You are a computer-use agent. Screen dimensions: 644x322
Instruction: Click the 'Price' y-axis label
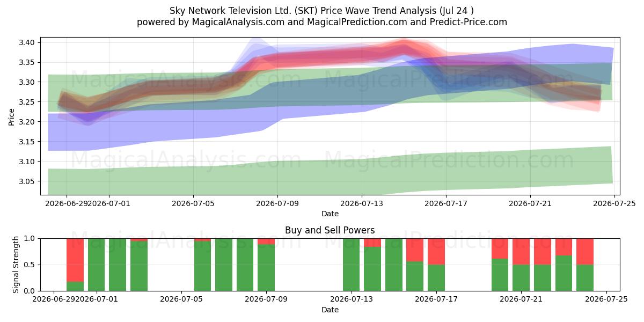[x=12, y=116]
